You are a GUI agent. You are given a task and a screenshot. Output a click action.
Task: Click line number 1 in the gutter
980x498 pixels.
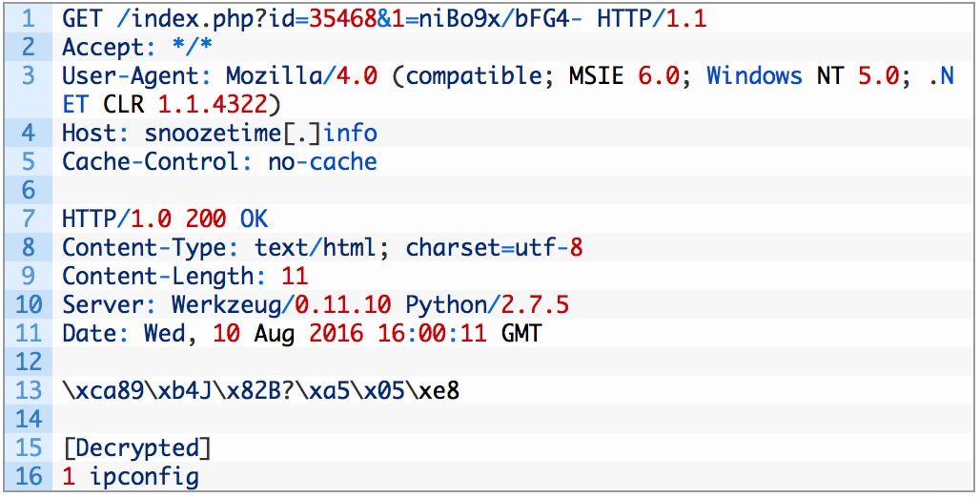29,18
